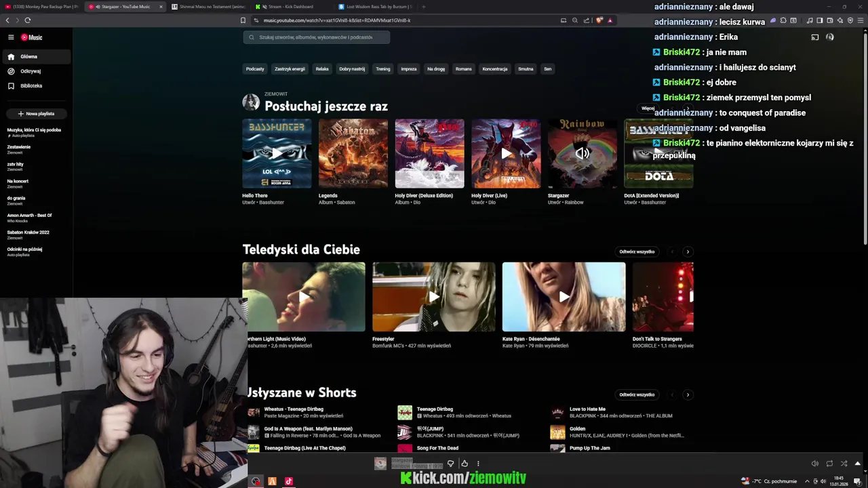Open the weather widget in taskbar

pos(769,481)
